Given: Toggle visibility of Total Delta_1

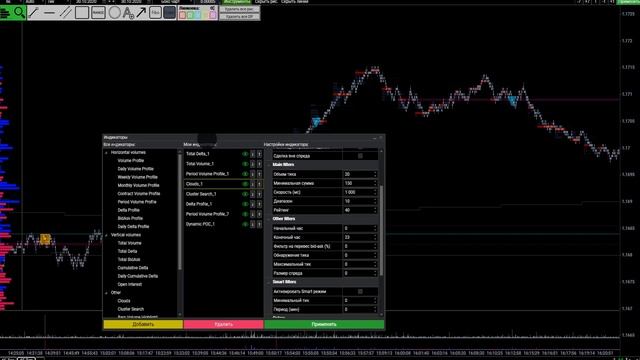Looking at the screenshot, I should point(245,154).
